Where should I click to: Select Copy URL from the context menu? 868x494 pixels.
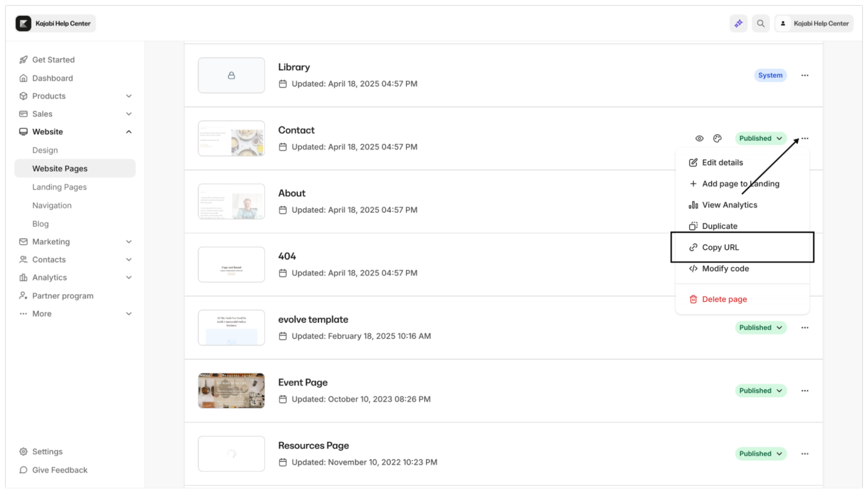pos(720,247)
